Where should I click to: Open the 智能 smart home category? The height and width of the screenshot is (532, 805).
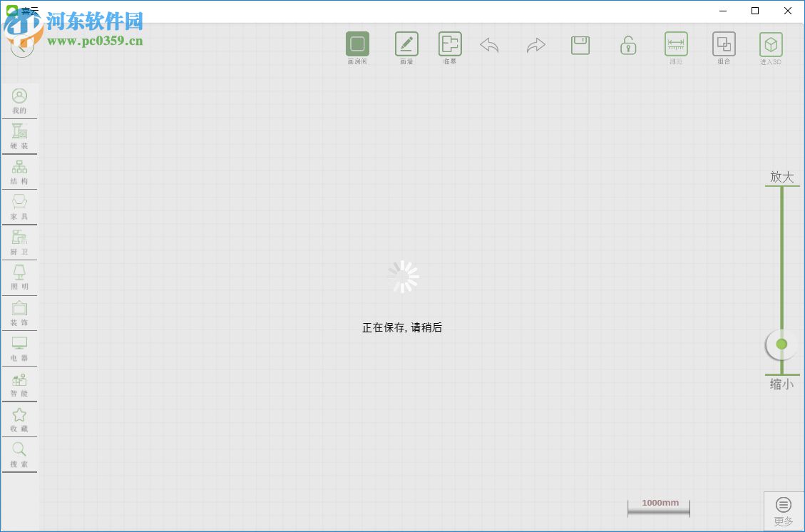click(x=19, y=384)
